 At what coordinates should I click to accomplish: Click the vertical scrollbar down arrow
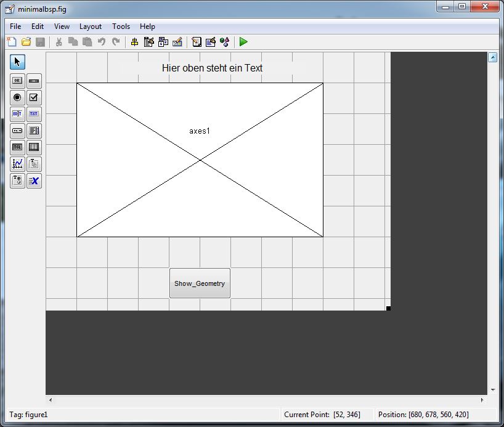(492, 389)
